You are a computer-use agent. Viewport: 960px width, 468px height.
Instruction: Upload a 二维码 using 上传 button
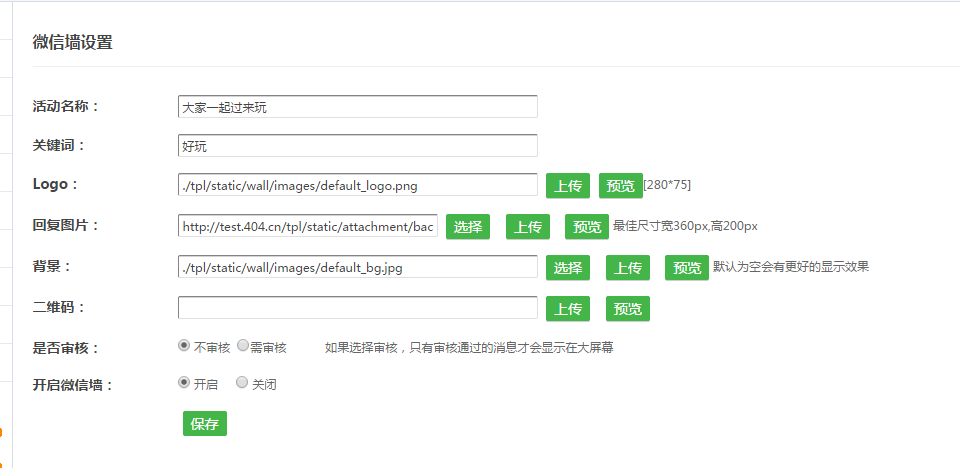tap(568, 308)
